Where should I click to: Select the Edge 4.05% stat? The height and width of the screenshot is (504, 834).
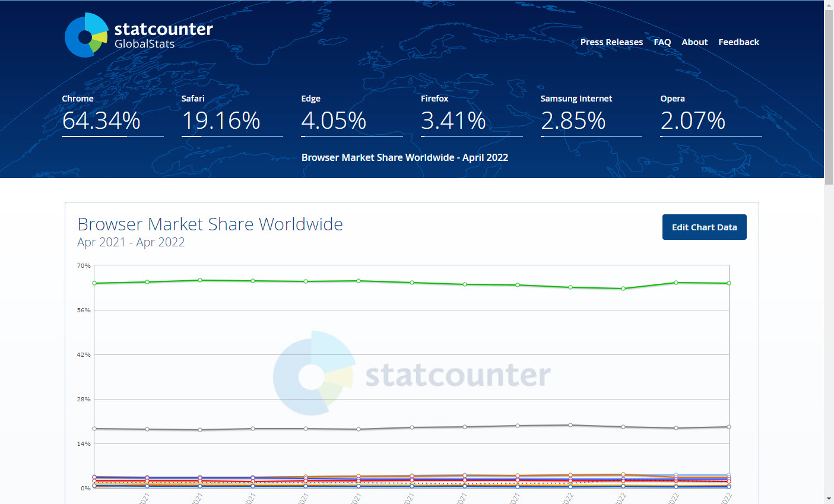pyautogui.click(x=352, y=115)
